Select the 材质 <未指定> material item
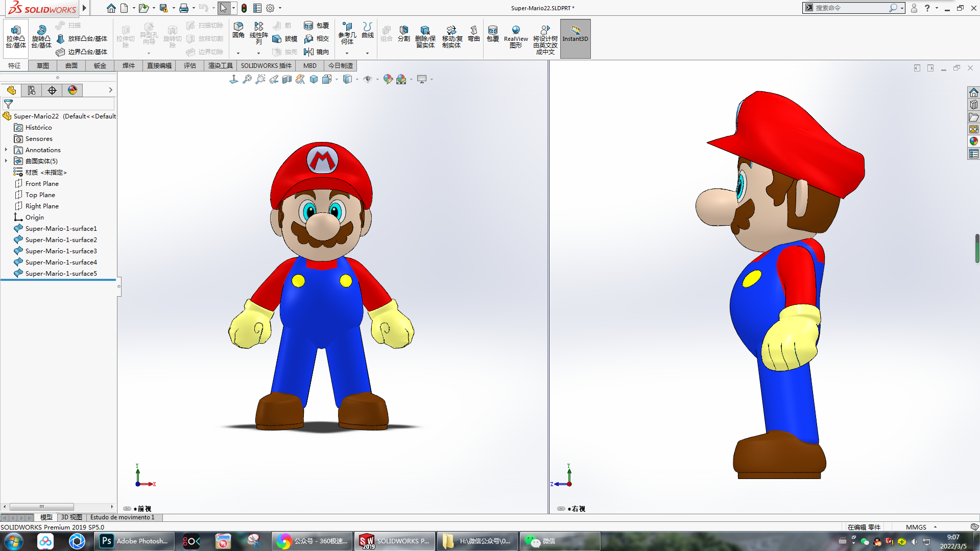980x551 pixels. tap(45, 173)
